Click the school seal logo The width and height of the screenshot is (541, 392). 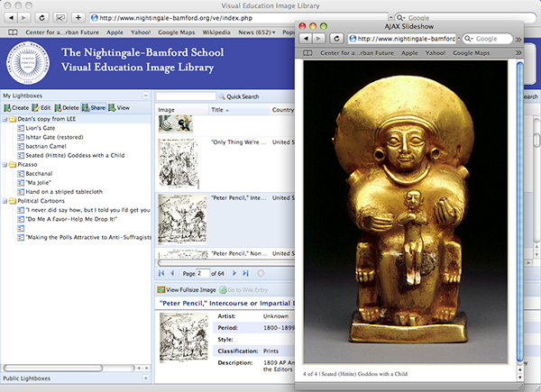pyautogui.click(x=28, y=63)
